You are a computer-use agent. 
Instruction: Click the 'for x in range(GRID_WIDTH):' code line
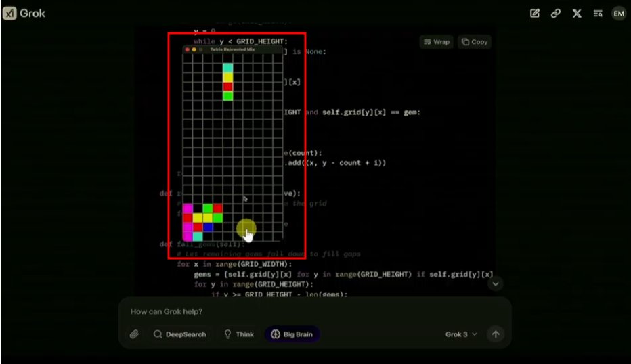tap(234, 265)
